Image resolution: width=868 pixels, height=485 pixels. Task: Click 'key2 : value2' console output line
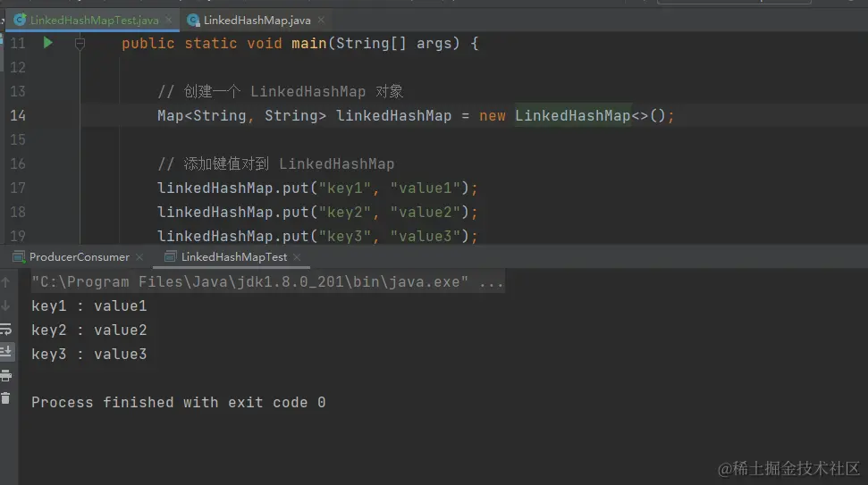89,330
